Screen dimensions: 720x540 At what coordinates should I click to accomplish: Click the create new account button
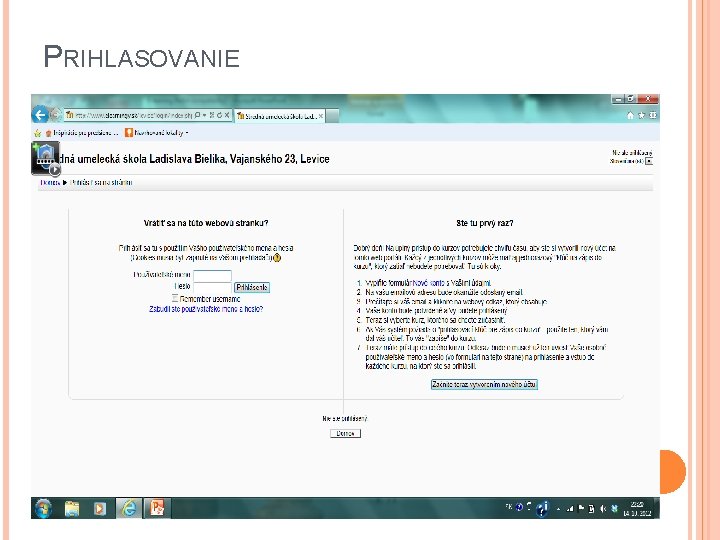[x=484, y=384]
